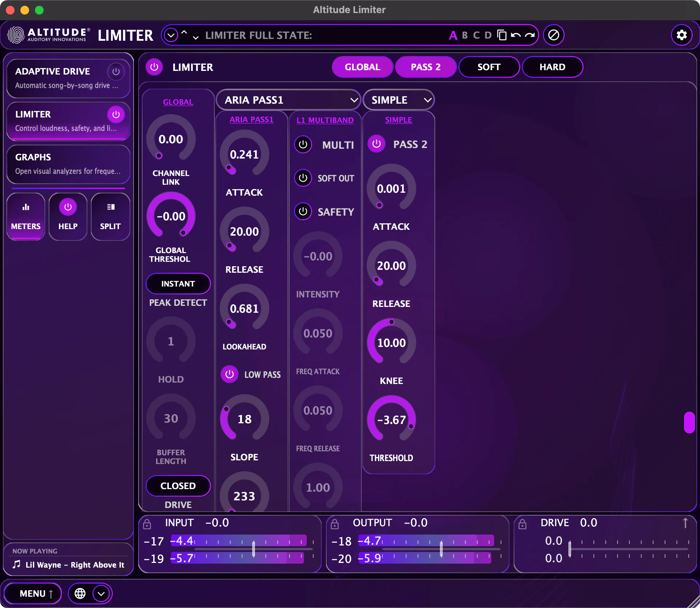Toggle the SAFETY power button
The width and height of the screenshot is (700, 608).
(x=303, y=212)
